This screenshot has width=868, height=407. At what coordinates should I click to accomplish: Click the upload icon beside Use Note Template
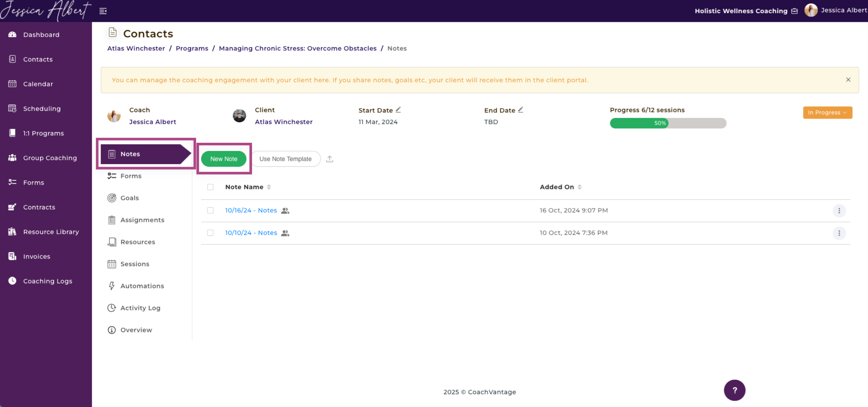329,159
